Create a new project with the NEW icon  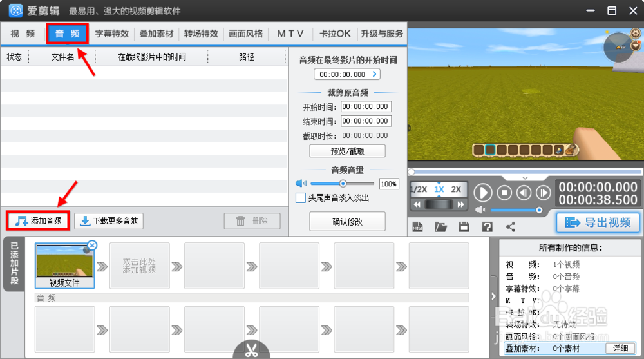[418, 227]
